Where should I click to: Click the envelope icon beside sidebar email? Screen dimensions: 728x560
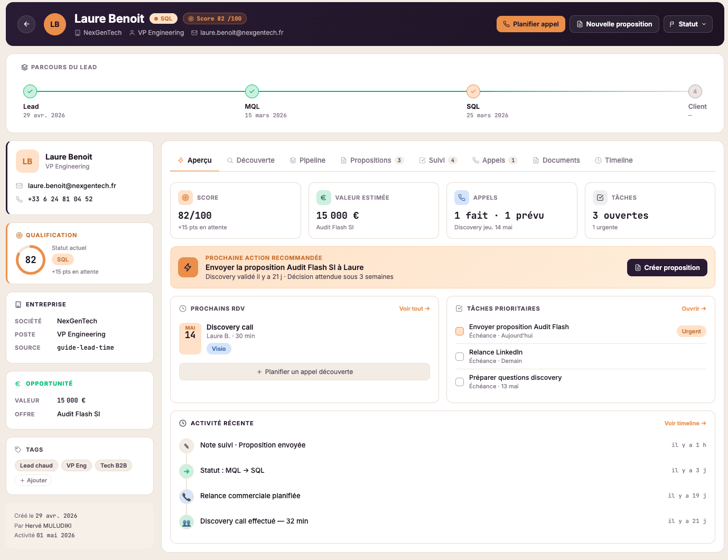click(20, 186)
